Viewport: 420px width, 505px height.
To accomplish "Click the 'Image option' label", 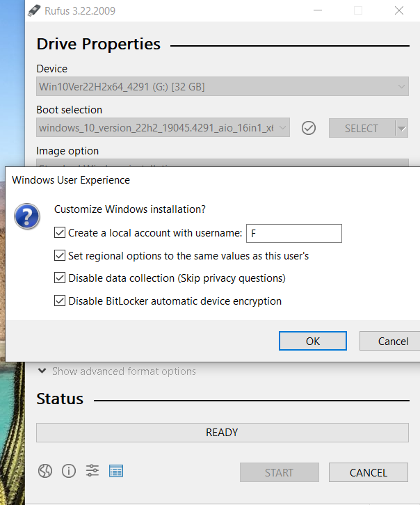I will (x=67, y=151).
